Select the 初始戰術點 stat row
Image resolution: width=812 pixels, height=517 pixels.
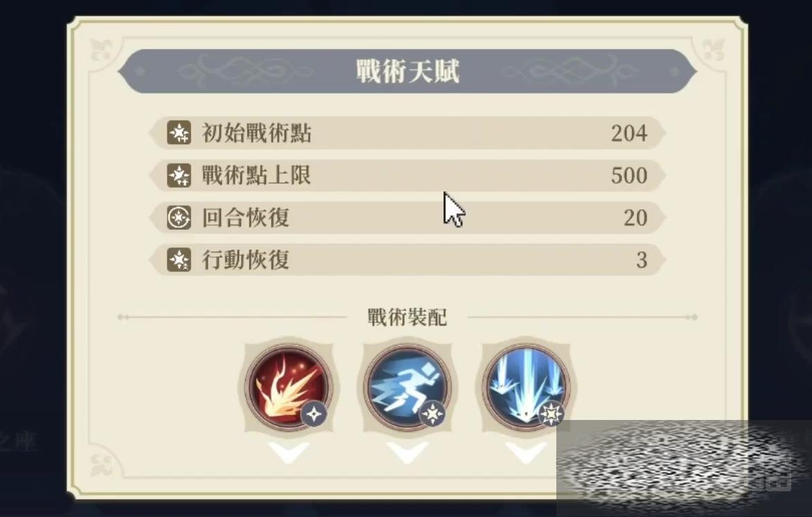pos(407,133)
